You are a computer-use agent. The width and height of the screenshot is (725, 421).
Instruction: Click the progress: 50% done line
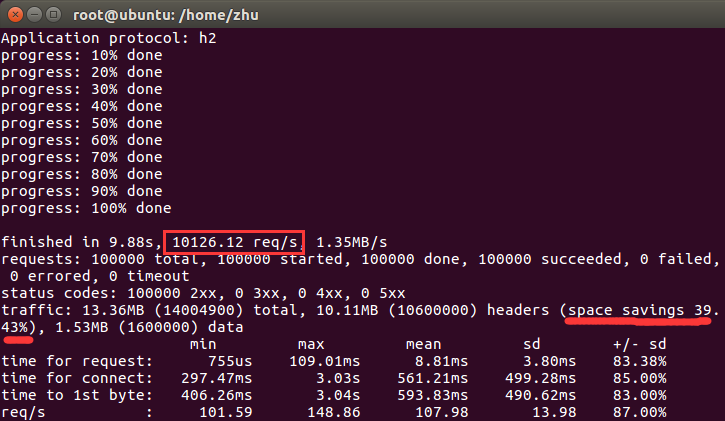click(82, 123)
